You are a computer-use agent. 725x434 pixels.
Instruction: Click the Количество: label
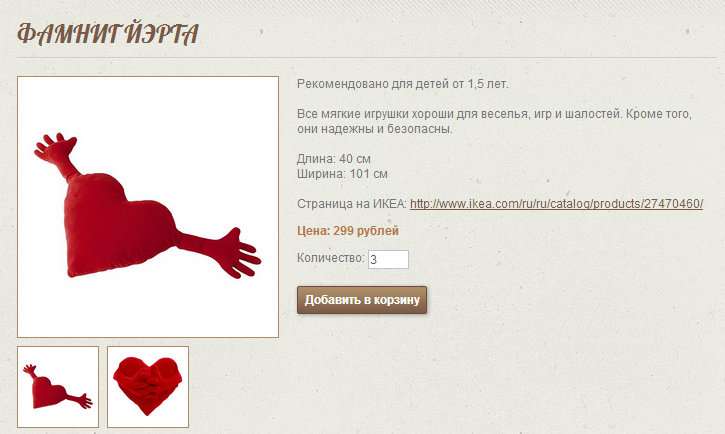[331, 258]
